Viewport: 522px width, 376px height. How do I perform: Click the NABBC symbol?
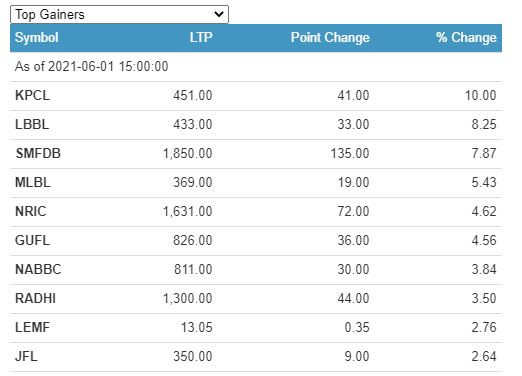[x=38, y=269]
